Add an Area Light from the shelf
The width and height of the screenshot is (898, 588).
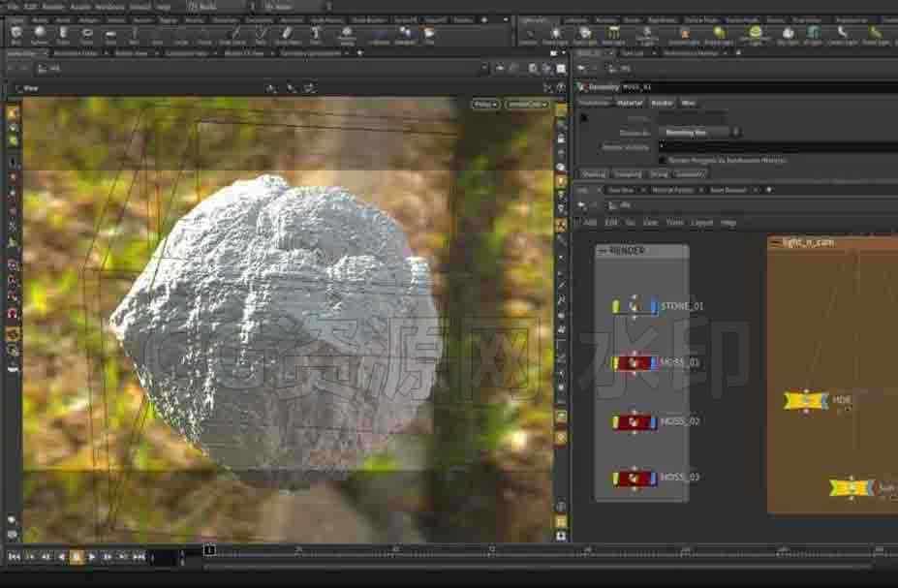(613, 36)
